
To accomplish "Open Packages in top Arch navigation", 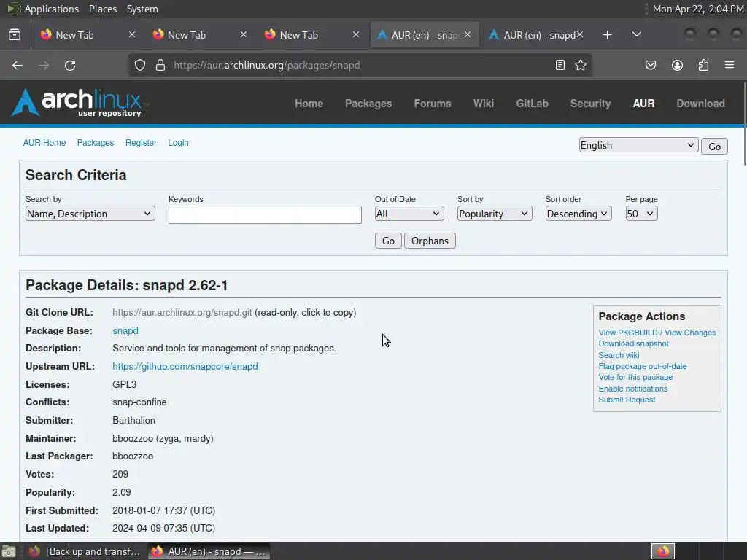I will point(368,104).
